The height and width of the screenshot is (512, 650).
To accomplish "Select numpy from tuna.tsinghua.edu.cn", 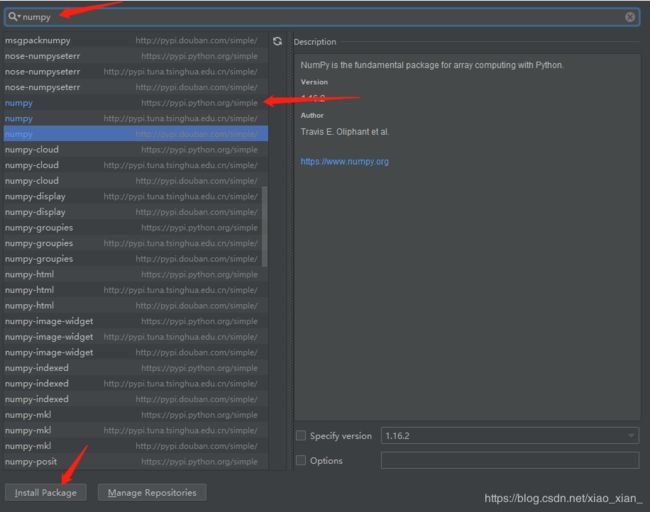I will point(136,119).
